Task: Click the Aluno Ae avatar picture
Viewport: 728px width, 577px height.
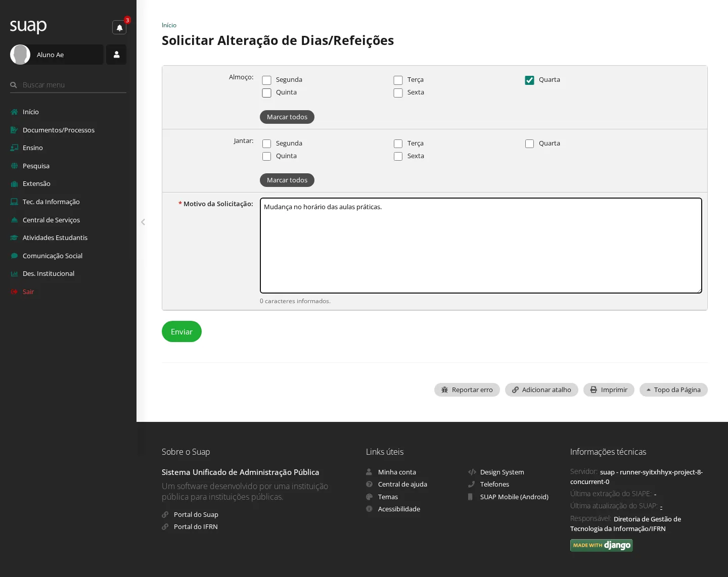Action: pyautogui.click(x=20, y=55)
